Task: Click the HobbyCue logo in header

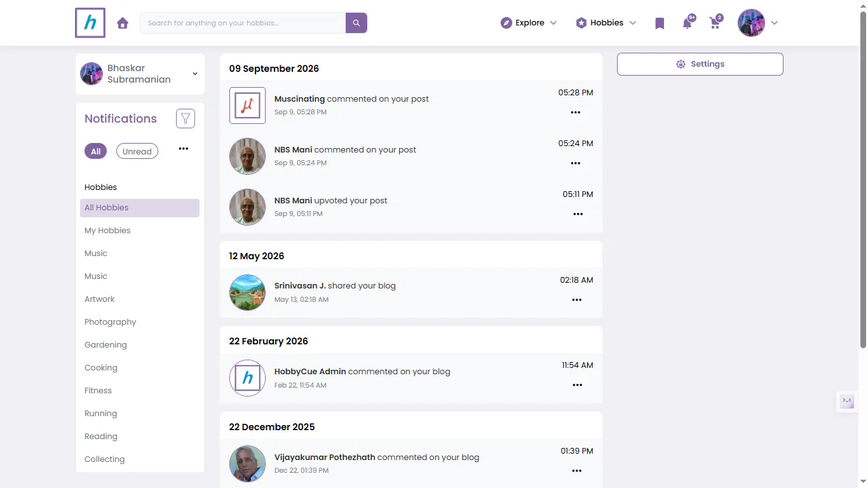Action: pyautogui.click(x=90, y=23)
